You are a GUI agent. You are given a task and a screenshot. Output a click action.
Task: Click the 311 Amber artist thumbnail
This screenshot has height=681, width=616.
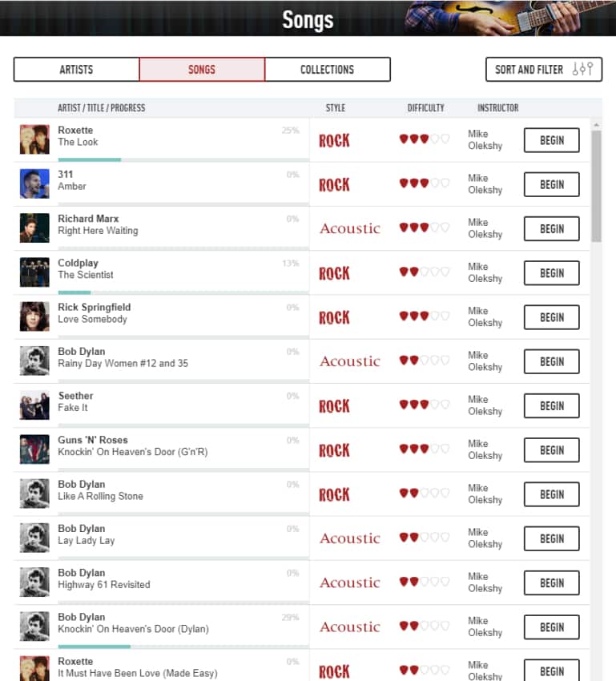click(x=34, y=183)
